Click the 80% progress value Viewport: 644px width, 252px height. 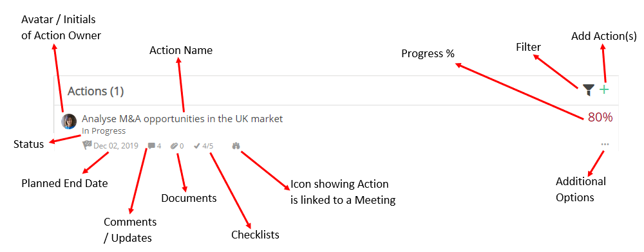[x=600, y=117]
